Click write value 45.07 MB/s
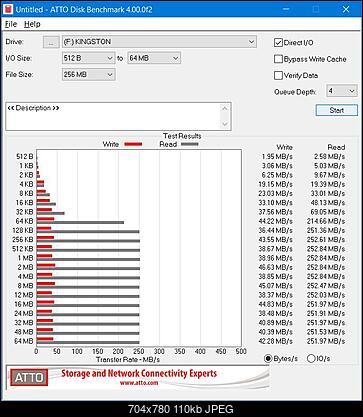 276,286
